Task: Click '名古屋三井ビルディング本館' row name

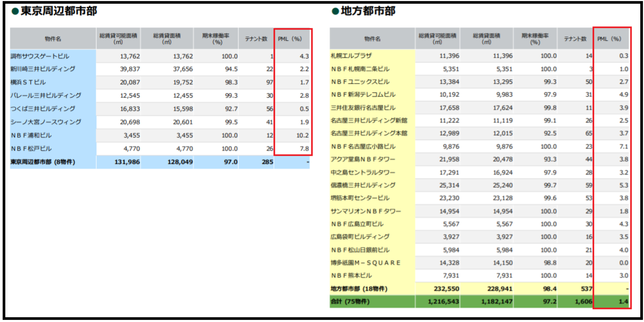Action: [369, 133]
